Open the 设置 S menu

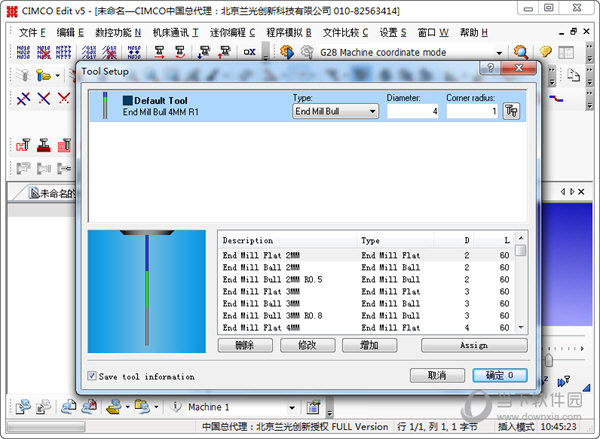(x=393, y=33)
